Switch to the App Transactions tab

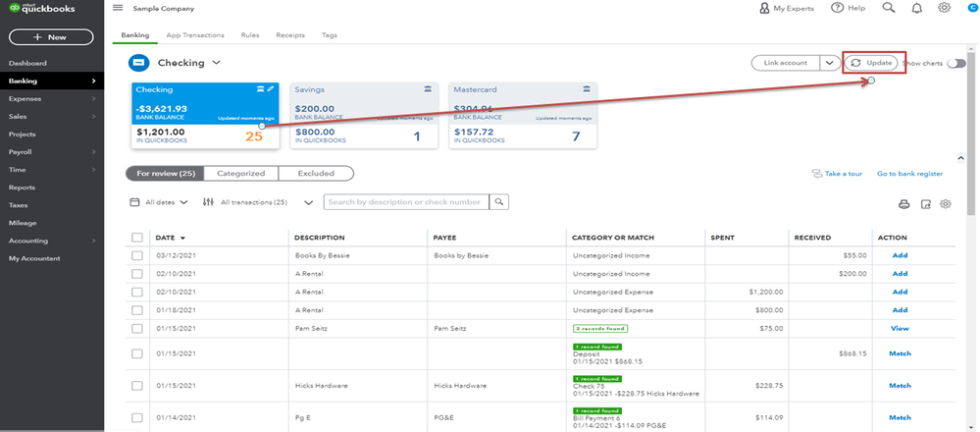coord(195,35)
